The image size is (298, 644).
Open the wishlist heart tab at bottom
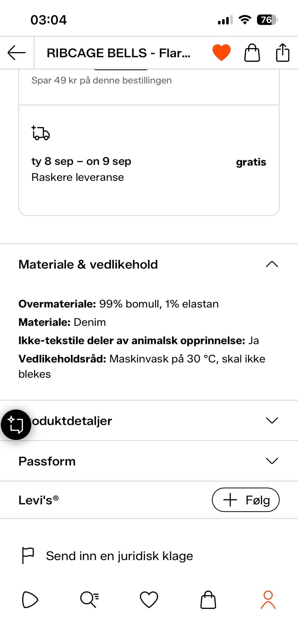tap(149, 600)
